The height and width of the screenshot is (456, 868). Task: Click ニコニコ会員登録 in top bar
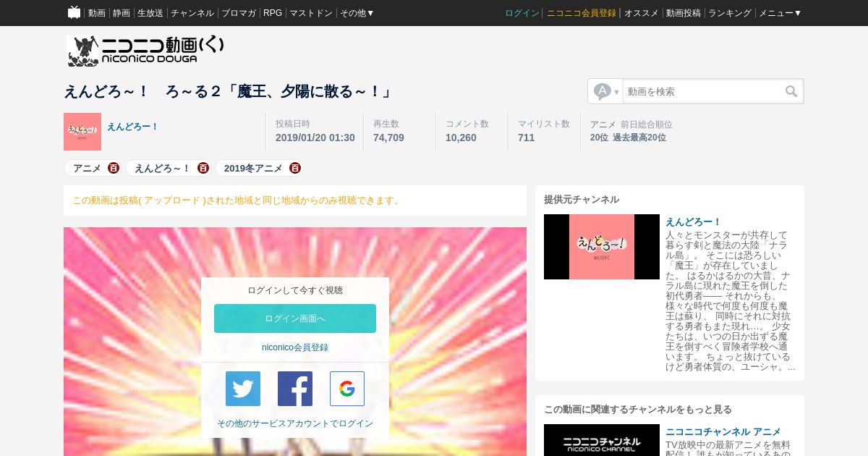(582, 13)
